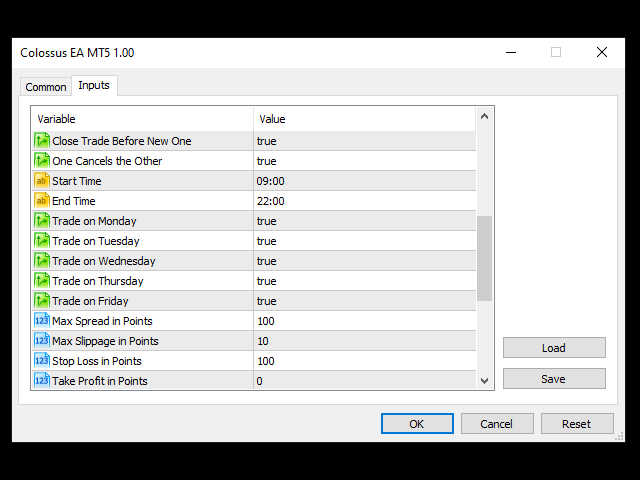The width and height of the screenshot is (640, 480).
Task: Edit the Max Slippage value 10
Action: (364, 341)
